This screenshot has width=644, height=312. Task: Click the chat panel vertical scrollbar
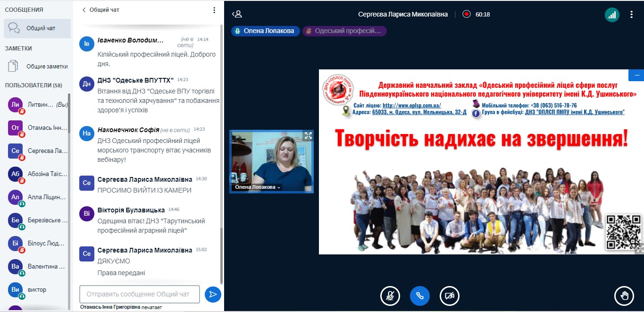point(221,142)
